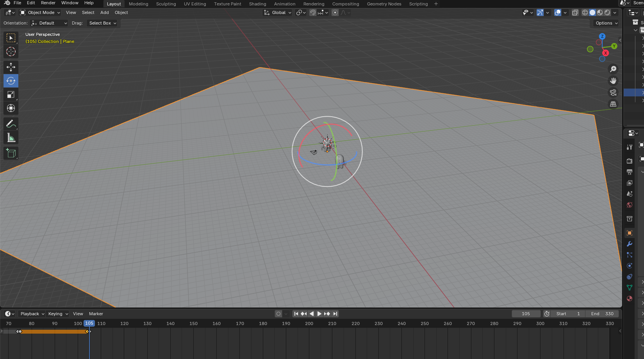Toggle camera view in the viewport

tap(613, 92)
